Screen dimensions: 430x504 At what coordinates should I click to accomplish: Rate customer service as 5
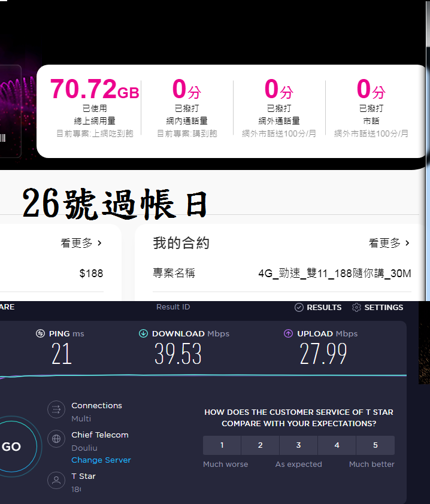(376, 445)
